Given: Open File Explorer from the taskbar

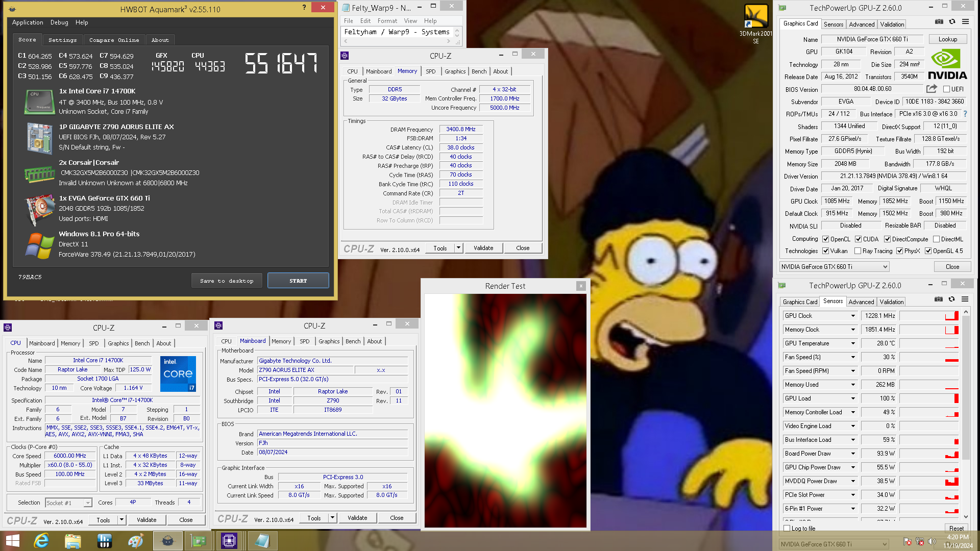Looking at the screenshot, I should (x=73, y=541).
